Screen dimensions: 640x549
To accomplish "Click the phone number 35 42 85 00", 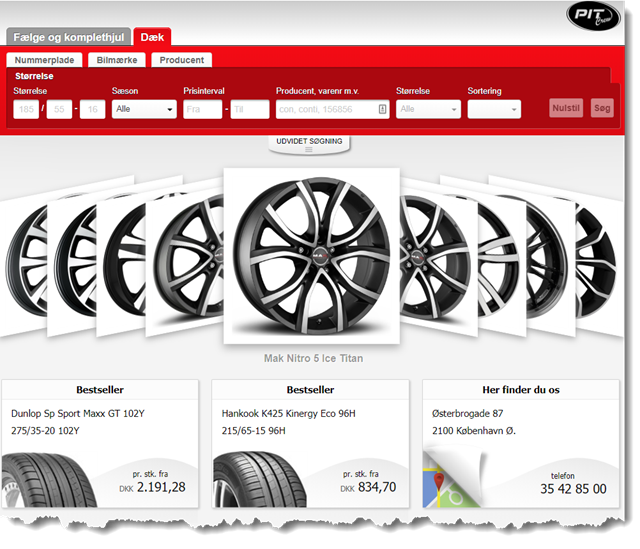I will [573, 489].
